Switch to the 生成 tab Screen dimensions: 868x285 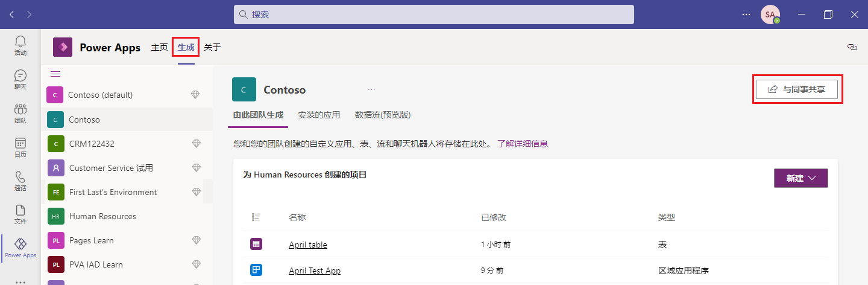pos(186,47)
